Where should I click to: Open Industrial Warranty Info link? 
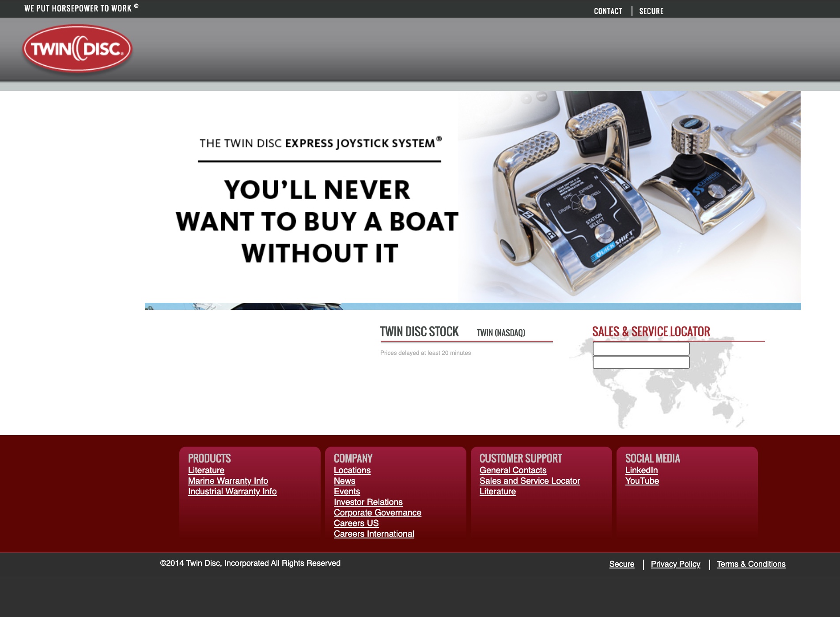(232, 492)
